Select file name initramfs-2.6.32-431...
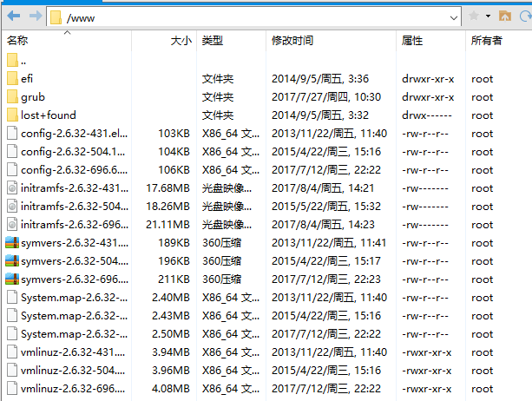 75,188
